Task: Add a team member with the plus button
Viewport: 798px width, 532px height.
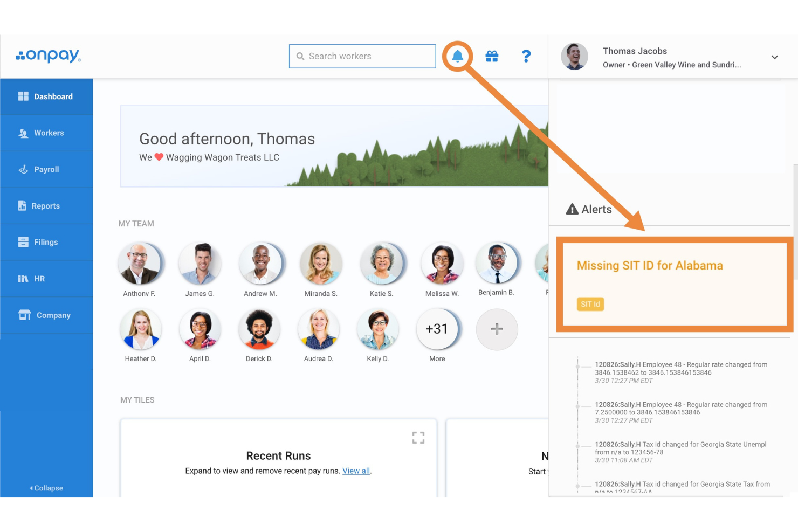Action: point(497,329)
